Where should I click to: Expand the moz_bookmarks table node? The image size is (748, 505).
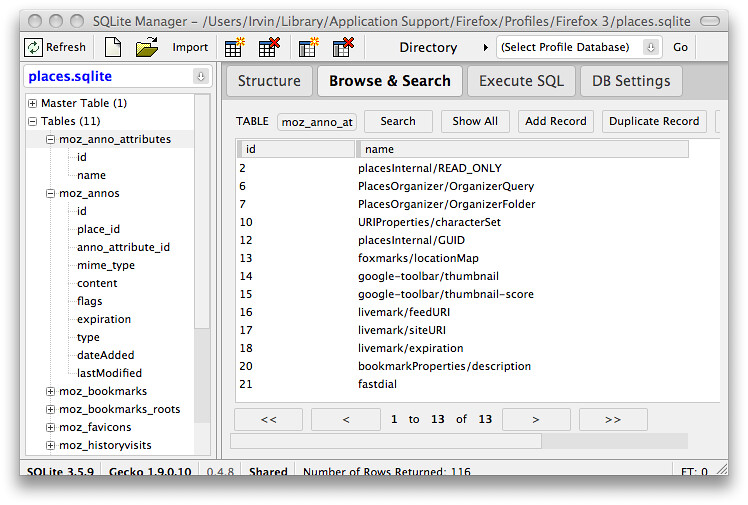[50, 391]
